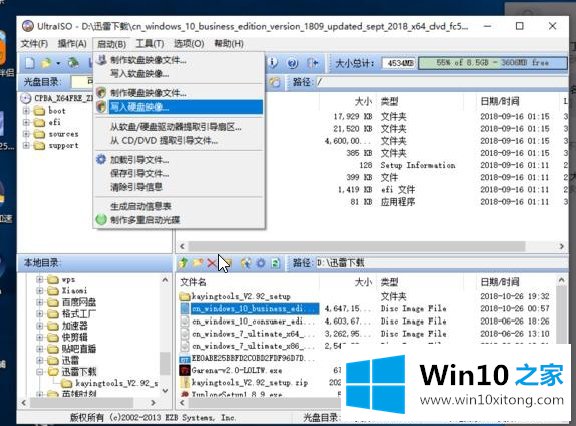Click the shield icon beside 写入硬盘映像
576x426 pixels.
tap(101, 107)
